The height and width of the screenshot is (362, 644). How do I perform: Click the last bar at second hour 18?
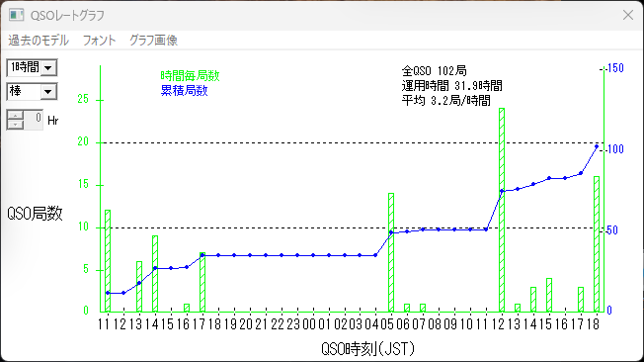tap(597, 244)
